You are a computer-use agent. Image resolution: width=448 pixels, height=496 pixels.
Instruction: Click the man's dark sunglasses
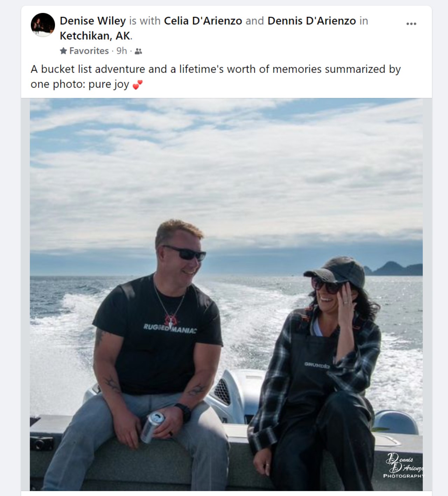[x=185, y=253]
